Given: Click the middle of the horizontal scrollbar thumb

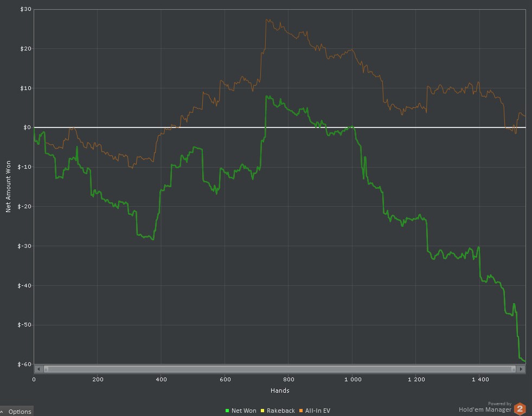Looking at the screenshot, I should [279, 369].
